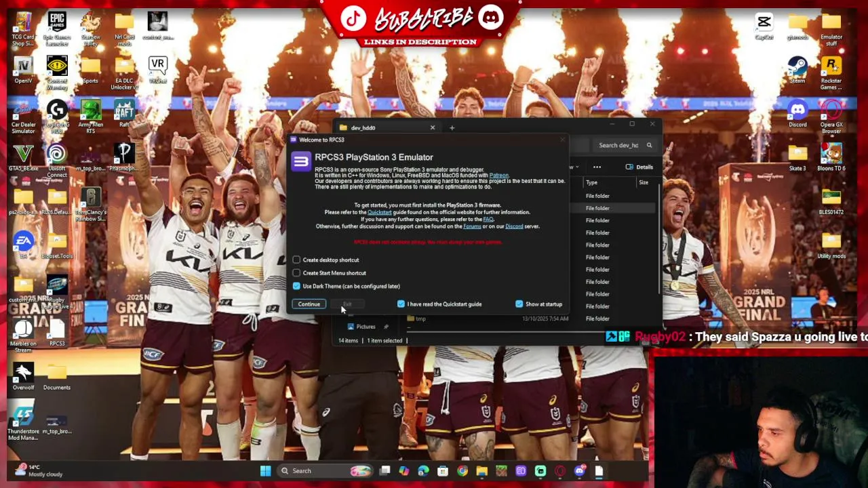Open the Documents folder on desktop
The width and height of the screenshot is (868, 488).
click(x=57, y=377)
